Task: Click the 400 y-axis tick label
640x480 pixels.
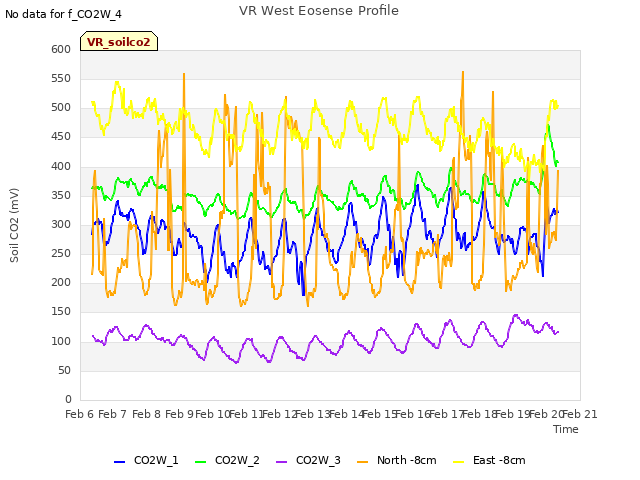Action: [x=61, y=167]
